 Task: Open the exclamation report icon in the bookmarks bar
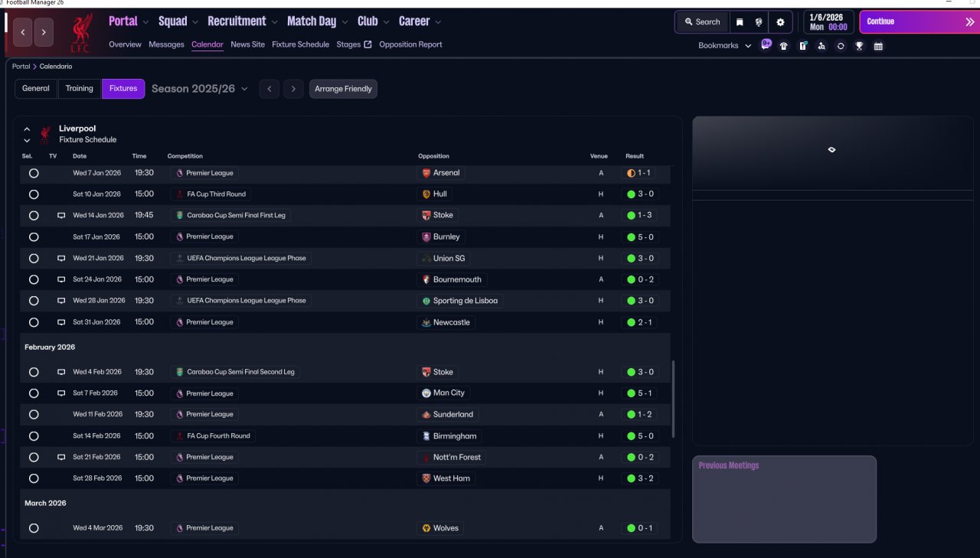point(802,46)
